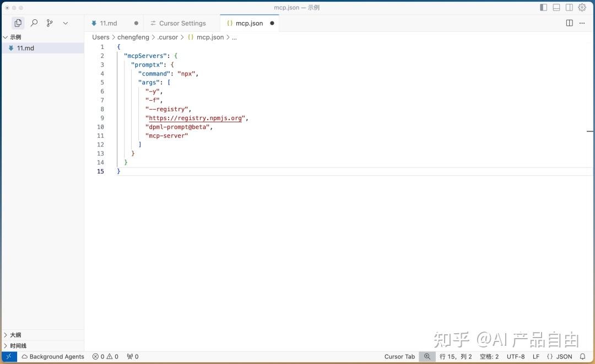Click the "--registry" argument text
The image size is (595, 364).
coord(166,109)
